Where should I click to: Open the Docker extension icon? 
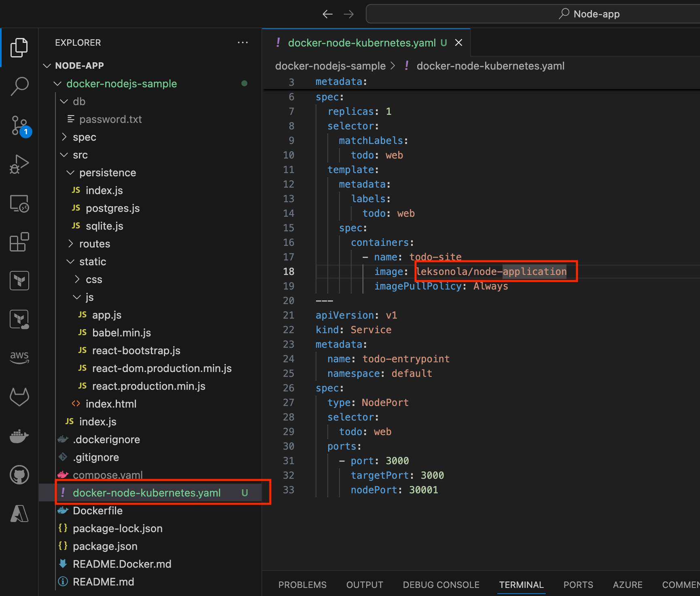pos(19,436)
